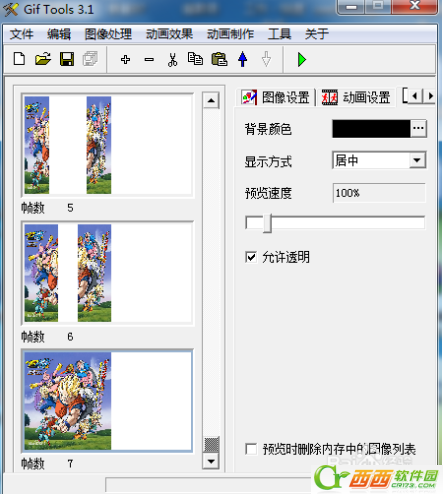
Task: Open background color picker ellipsis button
Action: click(418, 128)
